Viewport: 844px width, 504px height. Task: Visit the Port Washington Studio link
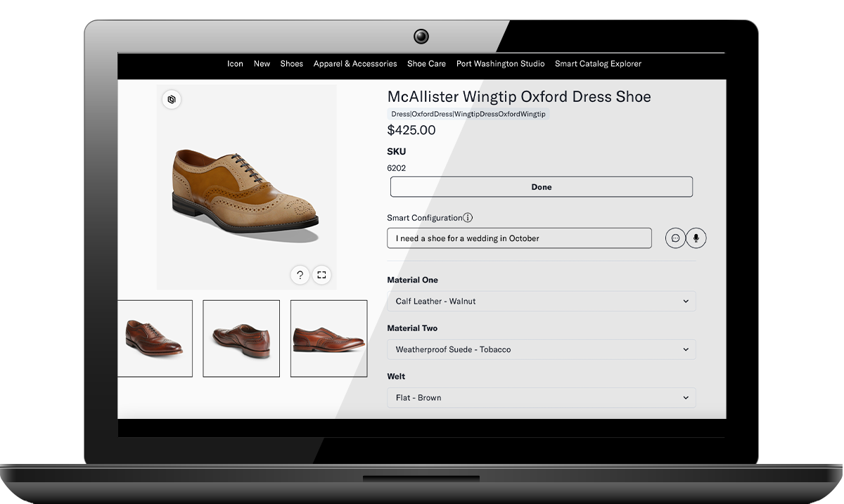(500, 64)
